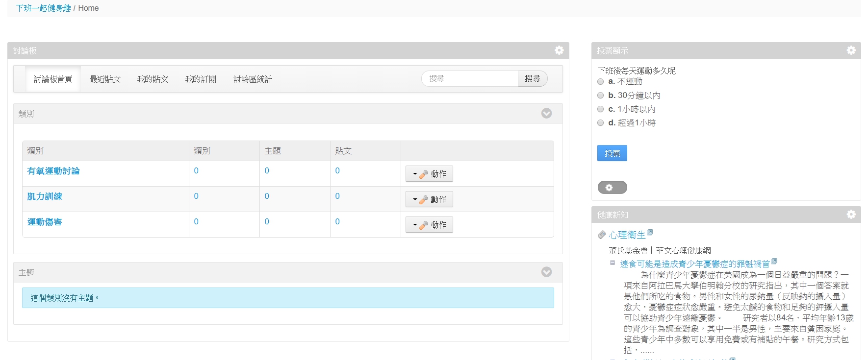Switch to the 我的貼文 tab
868x360 pixels.
tap(153, 79)
